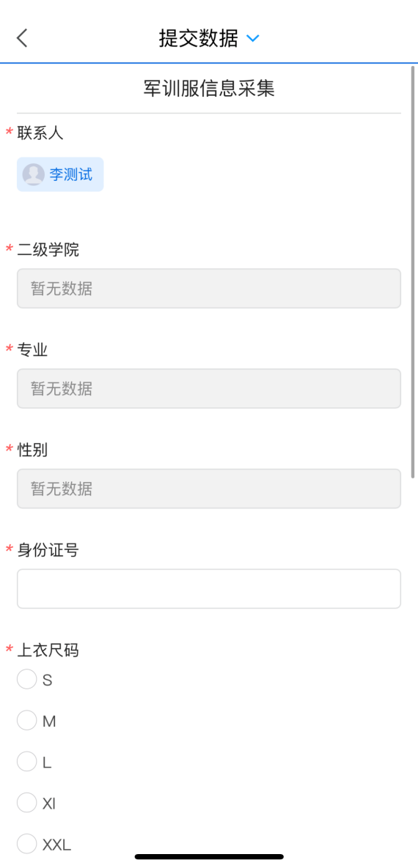418x868 pixels.
Task: Tap the 军训服信息采集 form title
Action: coord(209,89)
